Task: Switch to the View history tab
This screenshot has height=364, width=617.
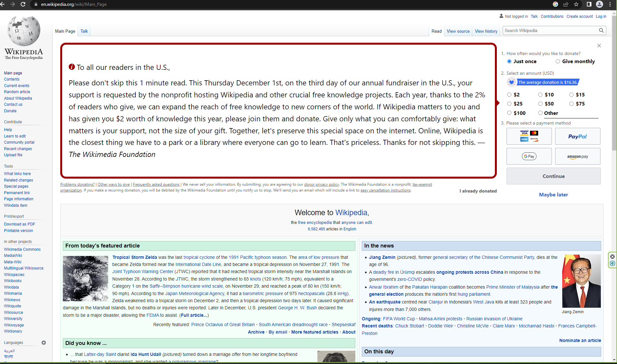Action: [x=486, y=31]
